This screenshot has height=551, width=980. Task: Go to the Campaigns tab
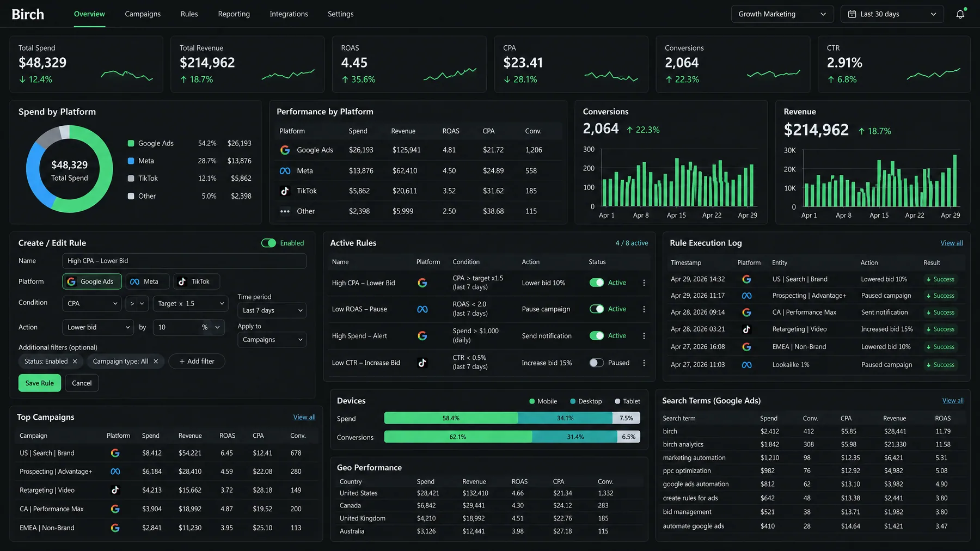click(x=143, y=14)
